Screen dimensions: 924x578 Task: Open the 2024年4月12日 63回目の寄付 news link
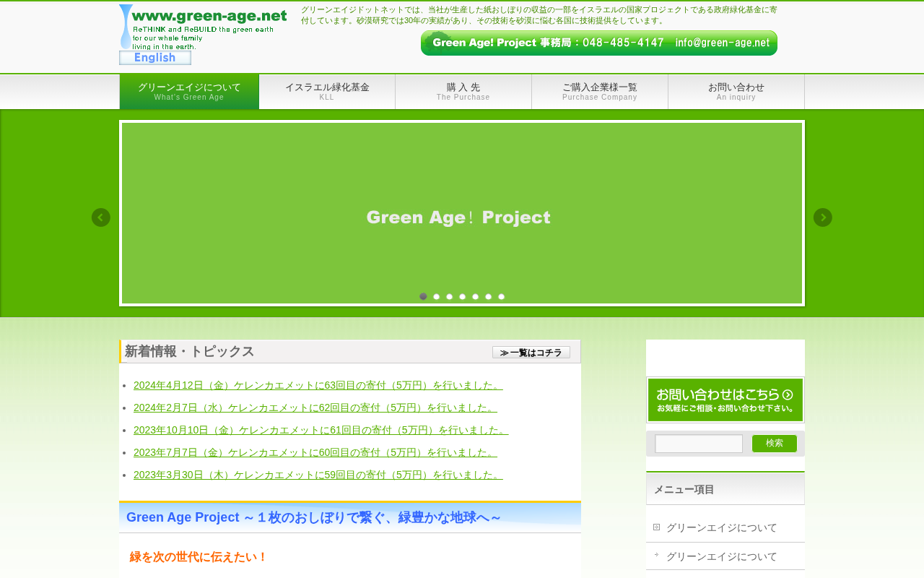click(x=318, y=385)
